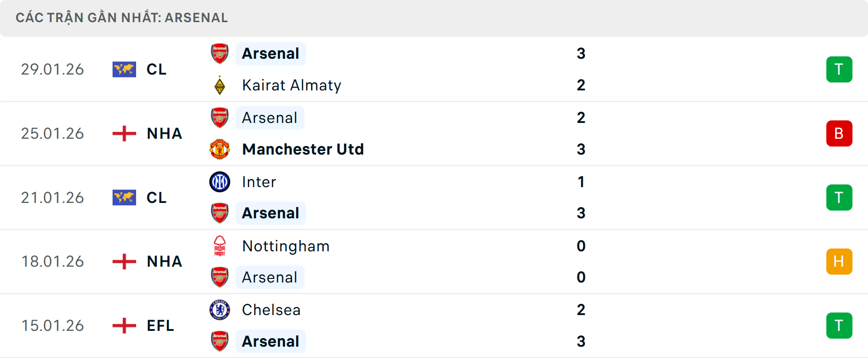Select the Chelsea club logo
The width and height of the screenshot is (868, 358).
[x=220, y=310]
